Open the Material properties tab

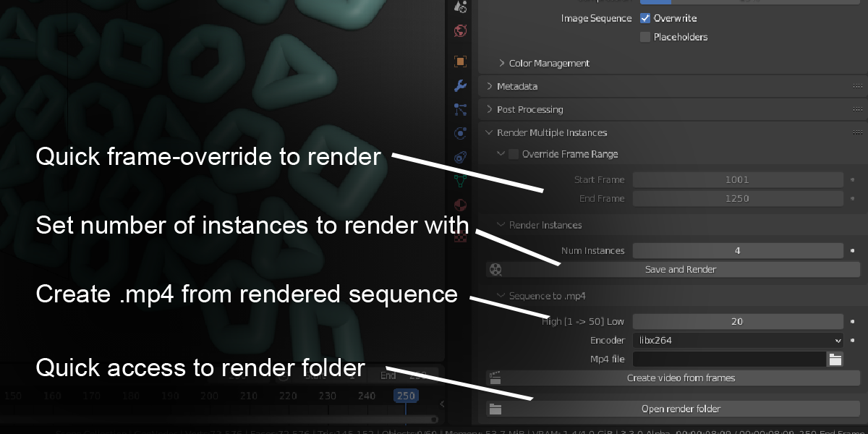(460, 205)
